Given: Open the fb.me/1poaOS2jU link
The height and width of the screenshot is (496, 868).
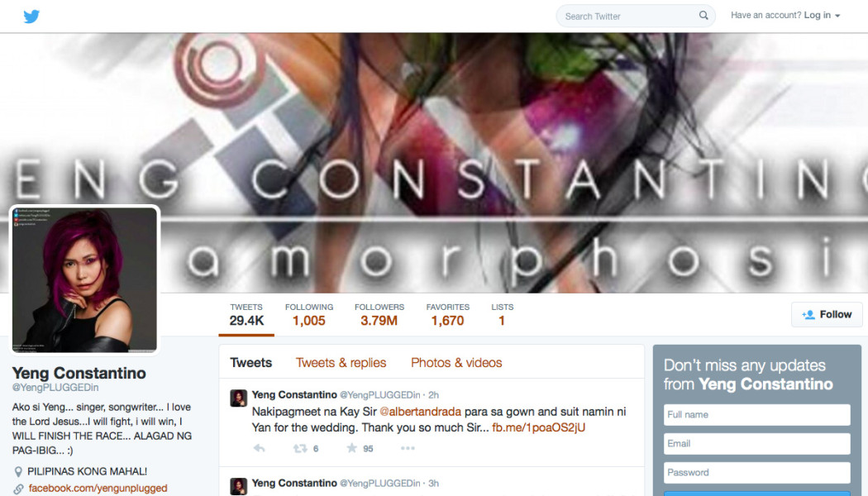Looking at the screenshot, I should point(538,427).
